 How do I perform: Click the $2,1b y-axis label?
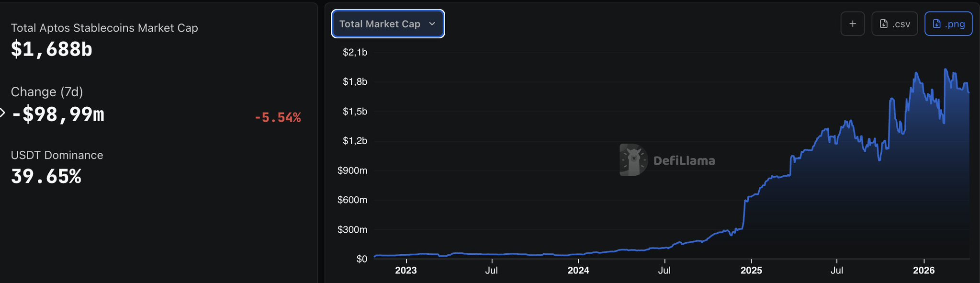[x=355, y=52]
